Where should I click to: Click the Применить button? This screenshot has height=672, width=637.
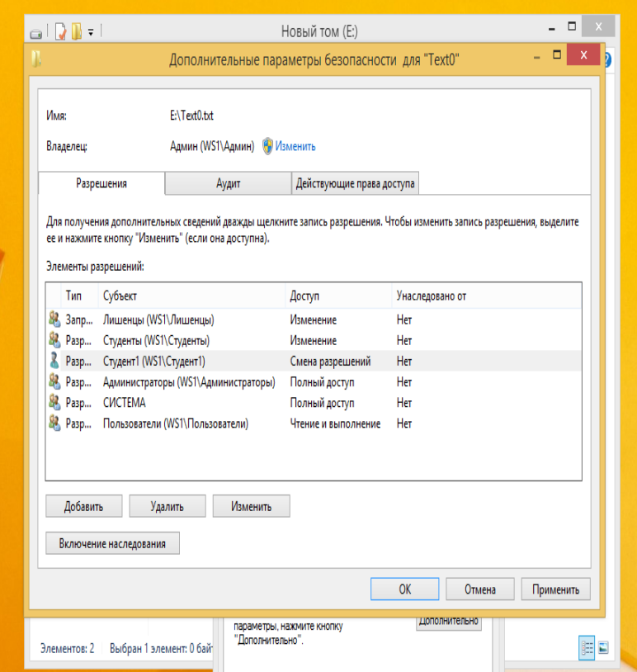pos(555,589)
